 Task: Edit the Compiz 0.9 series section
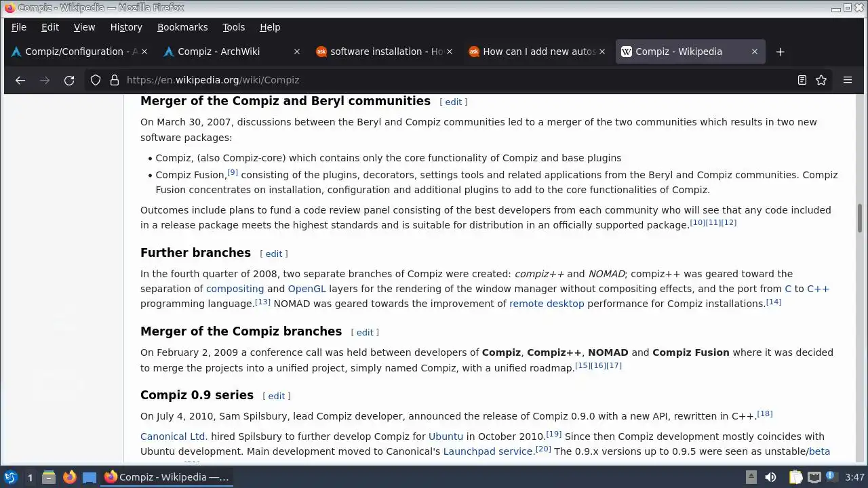[x=277, y=396]
